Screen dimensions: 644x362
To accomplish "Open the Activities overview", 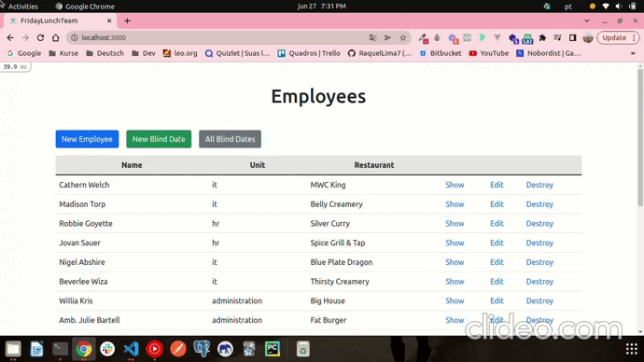I will [23, 7].
